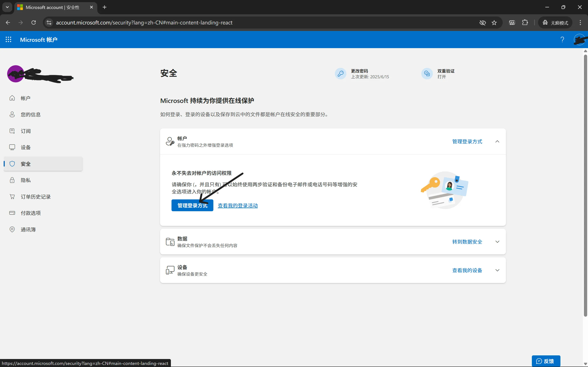The image size is (588, 367).
Task: Reload the page with the refresh icon
Action: (33, 23)
